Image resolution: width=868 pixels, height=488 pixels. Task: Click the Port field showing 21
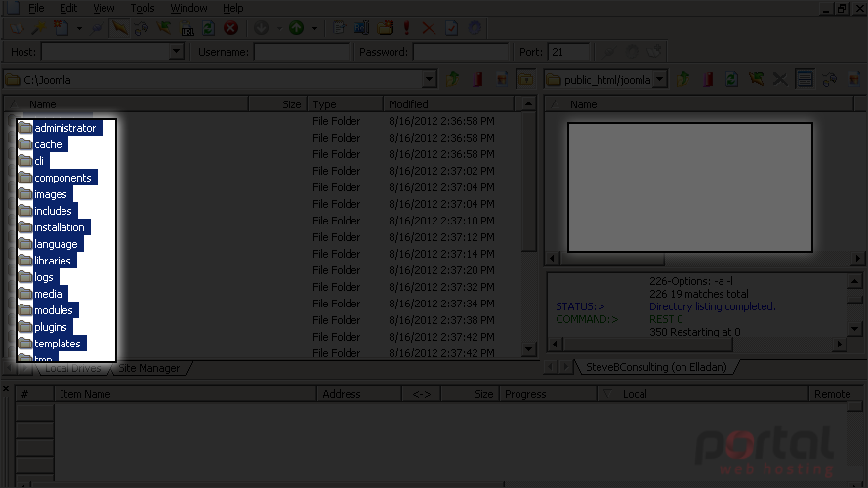(568, 52)
